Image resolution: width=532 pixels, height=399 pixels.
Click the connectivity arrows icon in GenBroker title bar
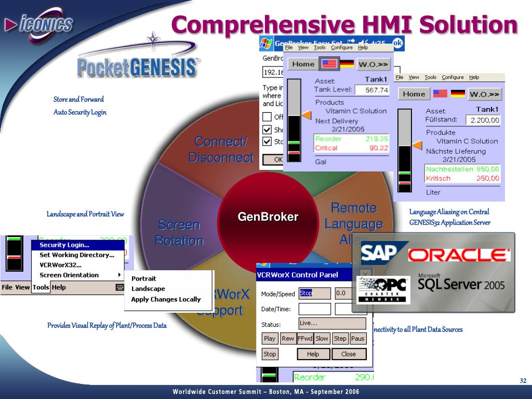pos(351,41)
